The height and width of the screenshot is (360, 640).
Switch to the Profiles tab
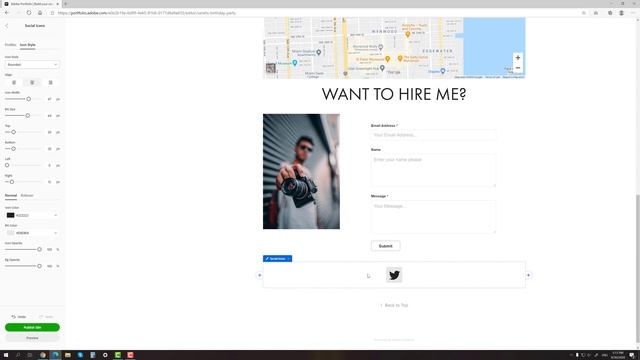[x=10, y=45]
